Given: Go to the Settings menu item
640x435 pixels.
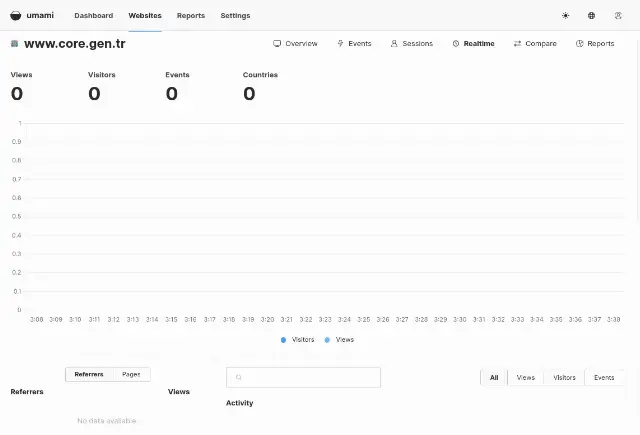Looking at the screenshot, I should pos(235,16).
